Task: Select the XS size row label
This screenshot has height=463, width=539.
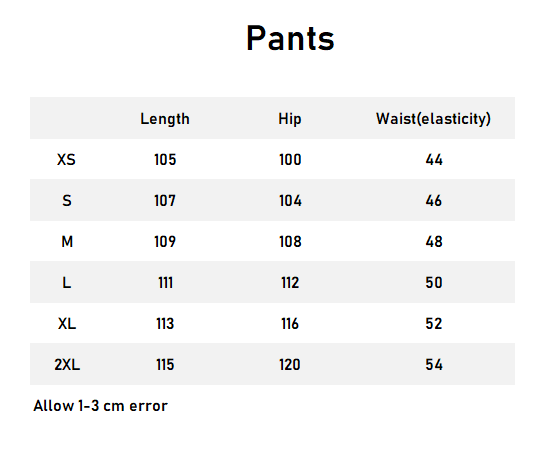Action: click(66, 159)
